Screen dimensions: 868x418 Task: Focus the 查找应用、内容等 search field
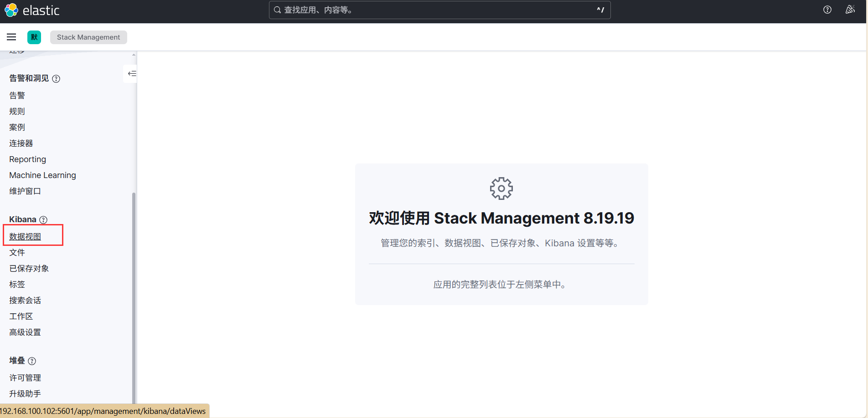(439, 10)
